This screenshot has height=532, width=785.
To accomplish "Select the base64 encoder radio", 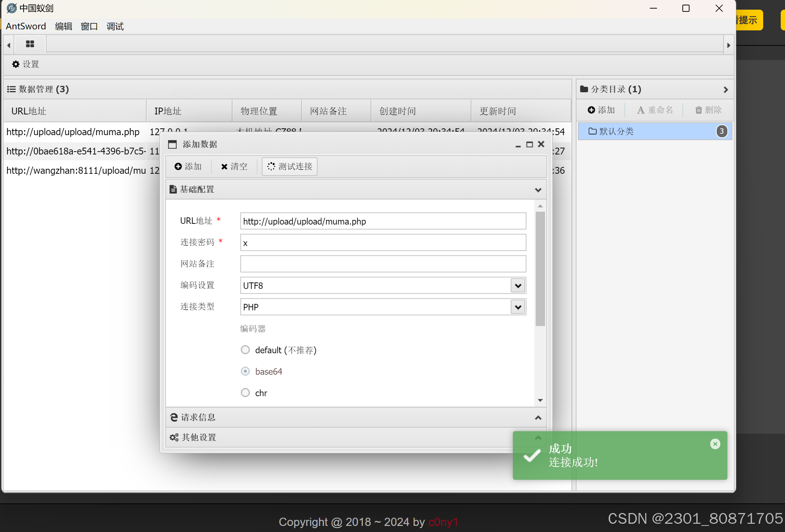I will [245, 371].
